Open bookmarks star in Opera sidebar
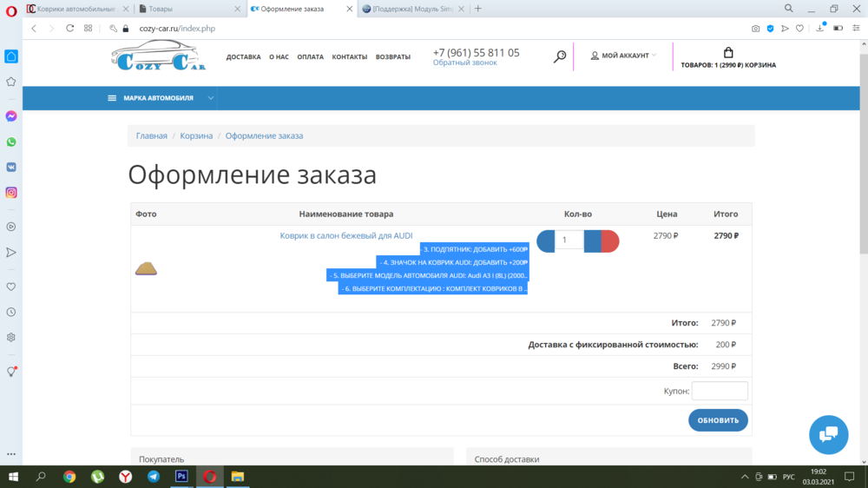The image size is (868, 488). click(11, 82)
